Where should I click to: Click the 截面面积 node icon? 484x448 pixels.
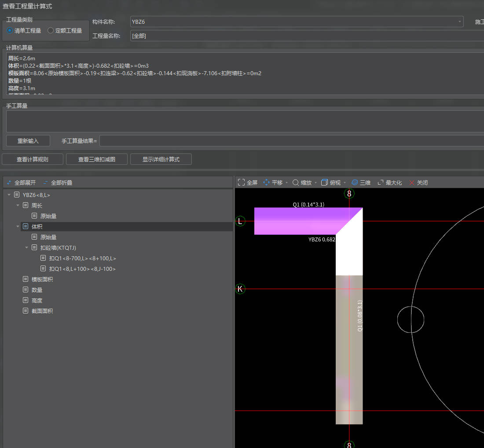(26, 311)
